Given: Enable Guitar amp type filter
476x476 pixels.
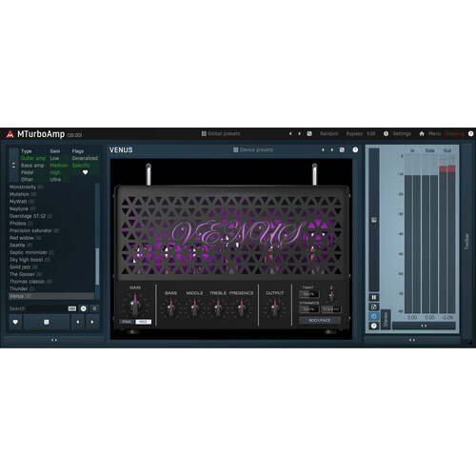Looking at the screenshot, I should 33,158.
